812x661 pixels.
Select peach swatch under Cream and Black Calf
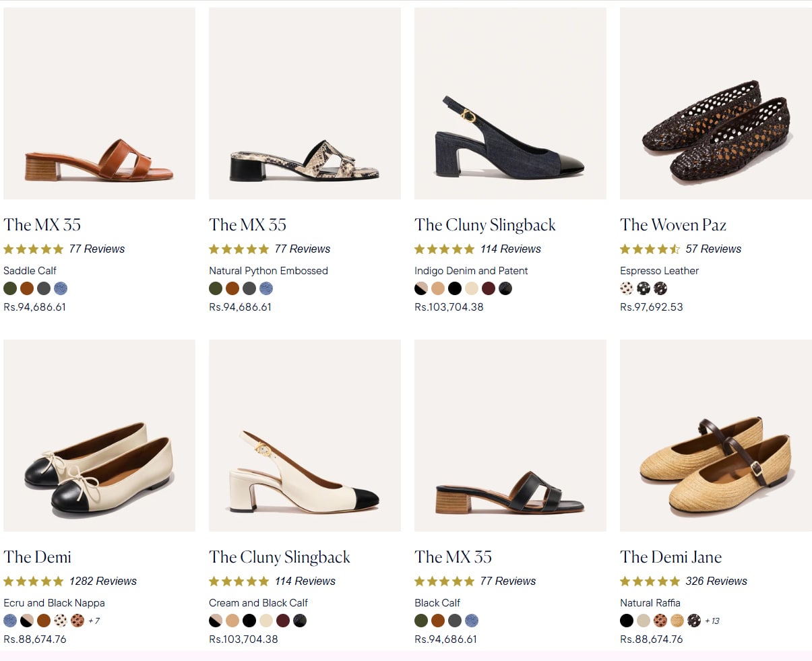[232, 621]
